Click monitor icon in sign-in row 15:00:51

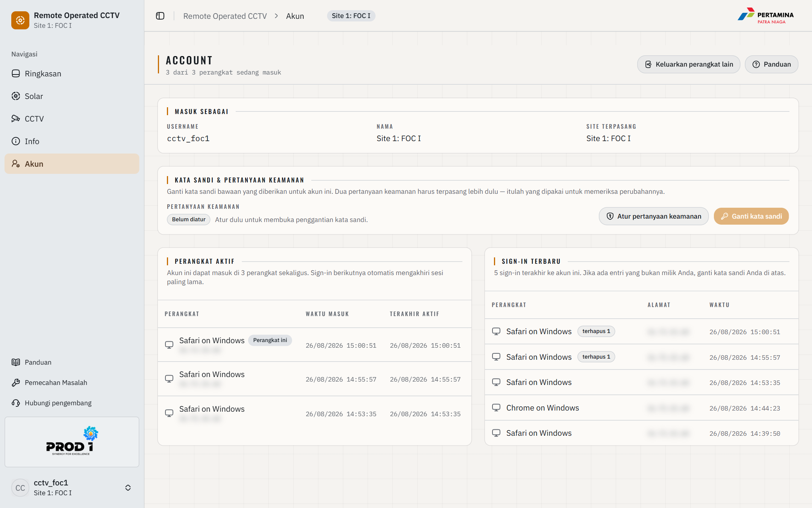pos(496,331)
